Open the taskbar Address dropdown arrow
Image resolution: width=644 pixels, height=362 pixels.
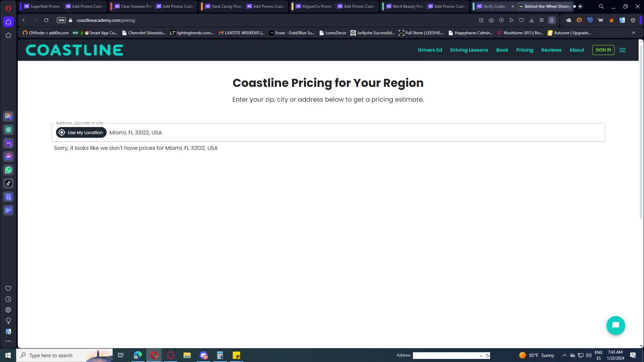481,356
